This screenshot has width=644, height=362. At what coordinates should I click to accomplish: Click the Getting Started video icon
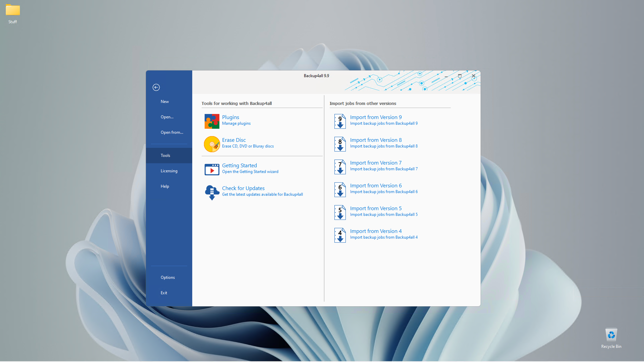[212, 169]
